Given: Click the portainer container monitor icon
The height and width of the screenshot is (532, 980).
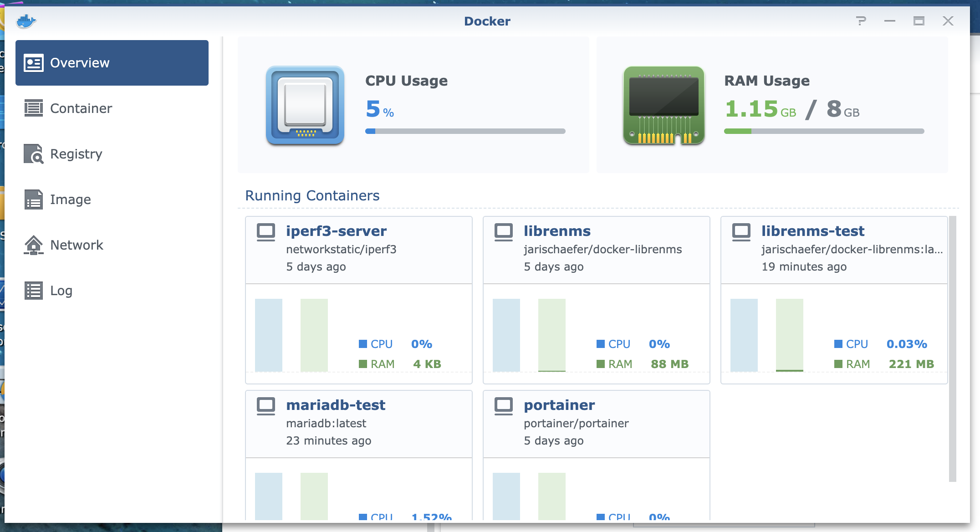Looking at the screenshot, I should tap(504, 406).
